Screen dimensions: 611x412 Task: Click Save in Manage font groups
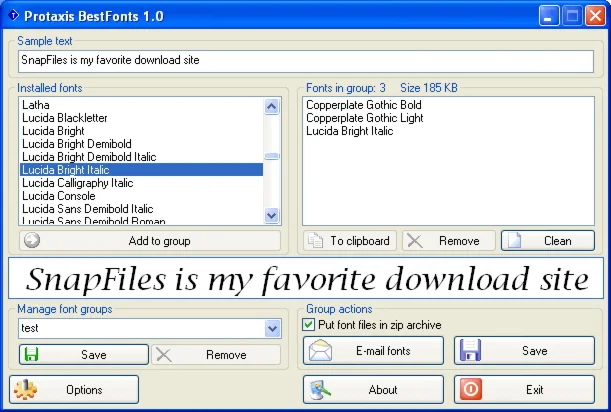[x=84, y=354]
